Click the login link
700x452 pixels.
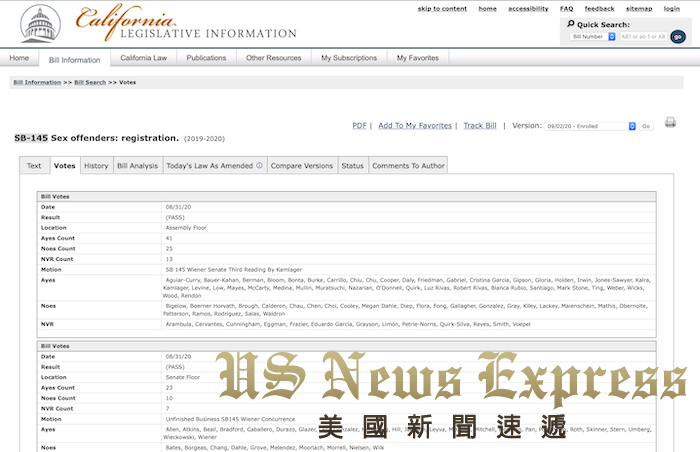(x=671, y=8)
